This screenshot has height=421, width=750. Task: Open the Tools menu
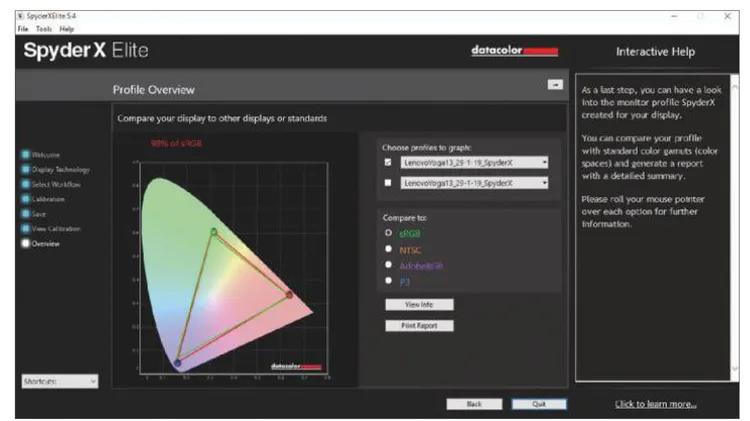click(44, 29)
